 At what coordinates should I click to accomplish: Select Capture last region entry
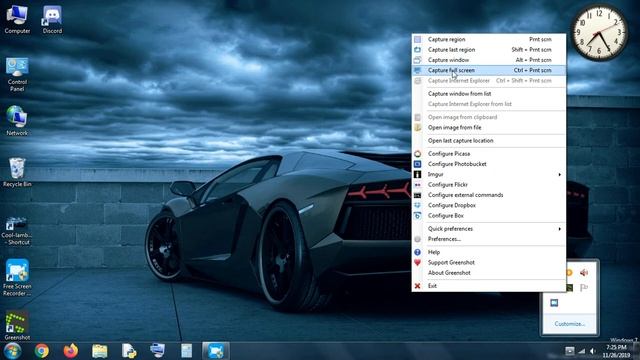[489, 49]
